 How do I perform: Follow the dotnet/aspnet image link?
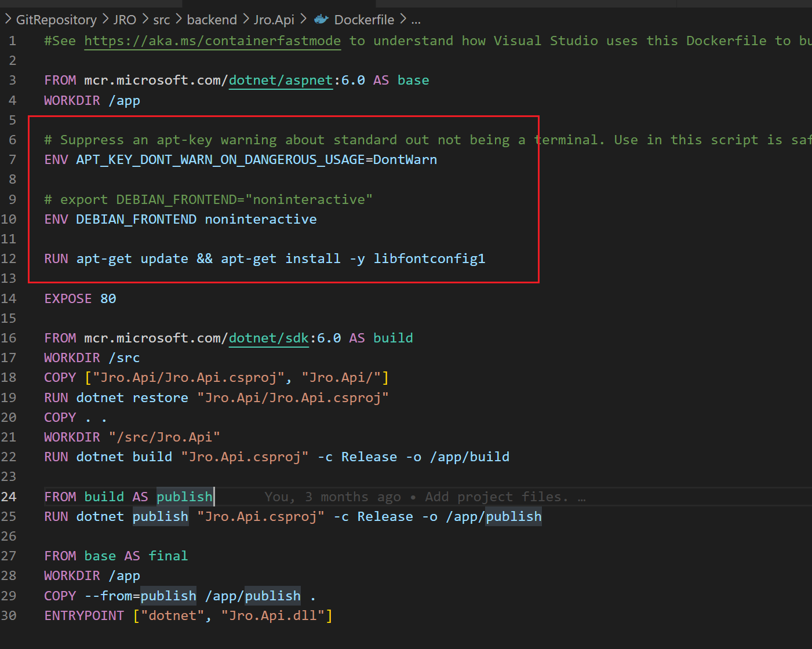281,80
